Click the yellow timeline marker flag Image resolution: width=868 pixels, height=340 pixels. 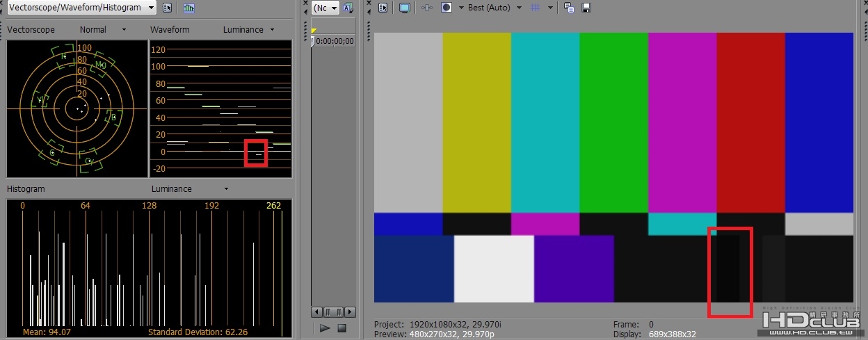pyautogui.click(x=314, y=31)
